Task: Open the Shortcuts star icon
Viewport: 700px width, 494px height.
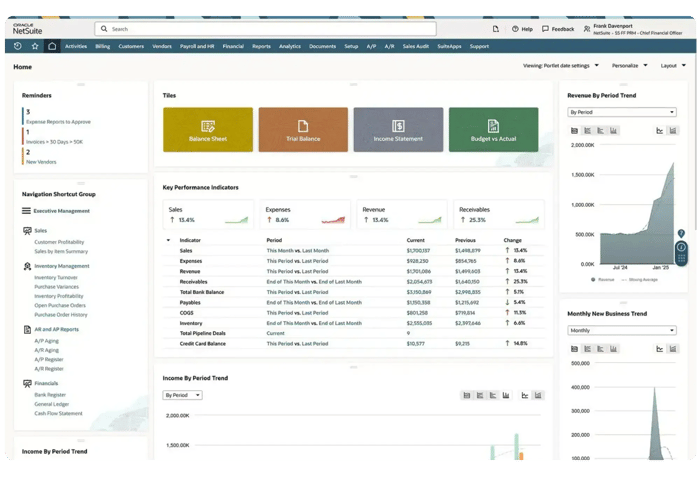Action: (35, 46)
